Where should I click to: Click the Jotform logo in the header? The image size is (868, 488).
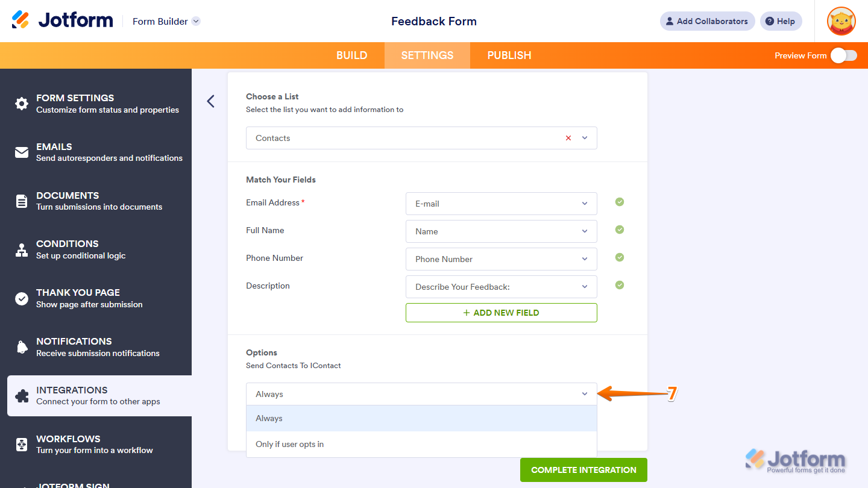pyautogui.click(x=62, y=19)
